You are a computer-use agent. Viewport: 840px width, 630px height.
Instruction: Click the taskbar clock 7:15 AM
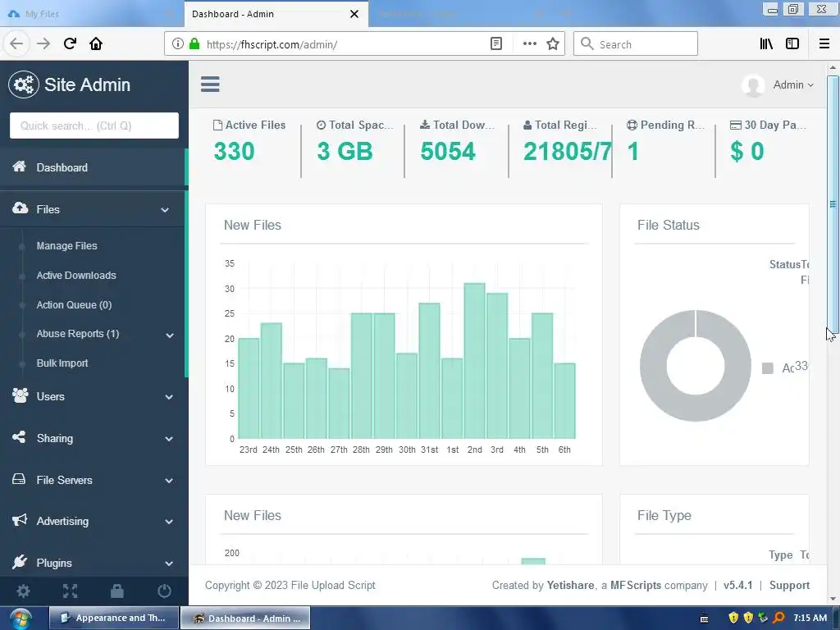point(810,618)
